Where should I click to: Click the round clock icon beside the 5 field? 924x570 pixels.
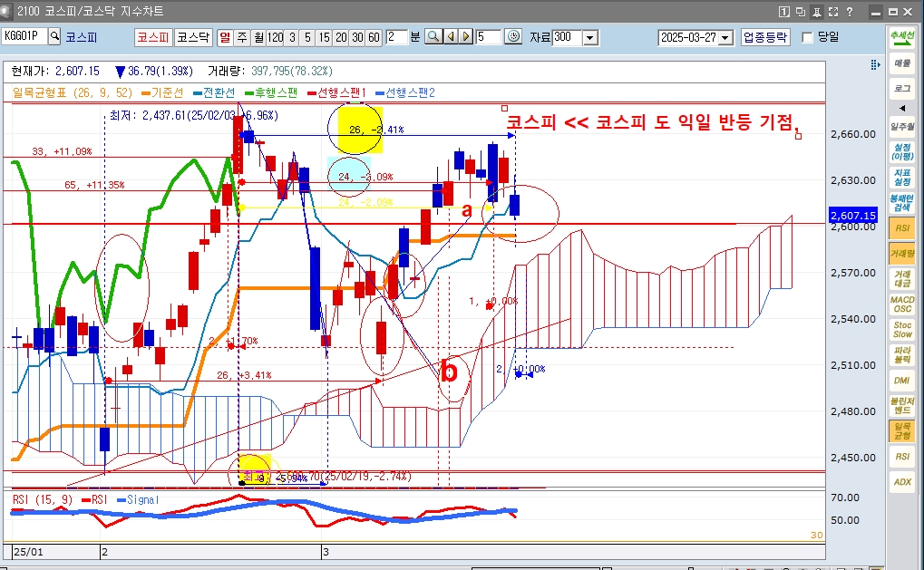pyautogui.click(x=513, y=36)
